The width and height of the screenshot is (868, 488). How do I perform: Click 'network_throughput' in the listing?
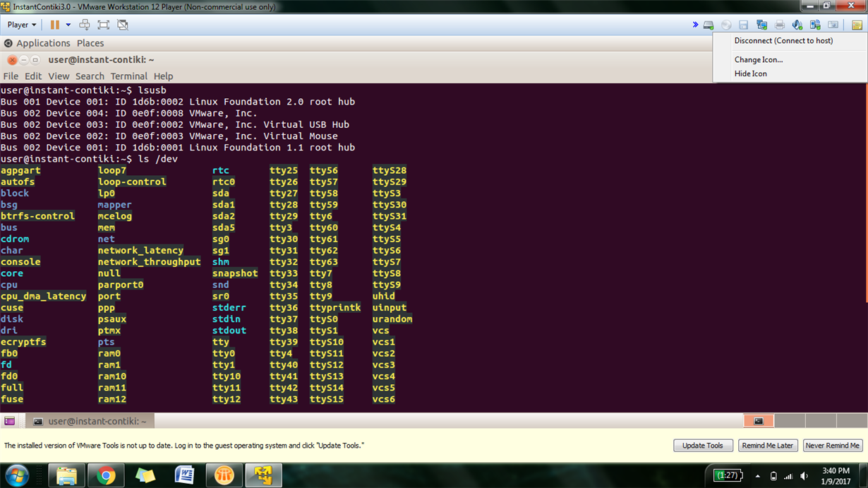pyautogui.click(x=149, y=262)
